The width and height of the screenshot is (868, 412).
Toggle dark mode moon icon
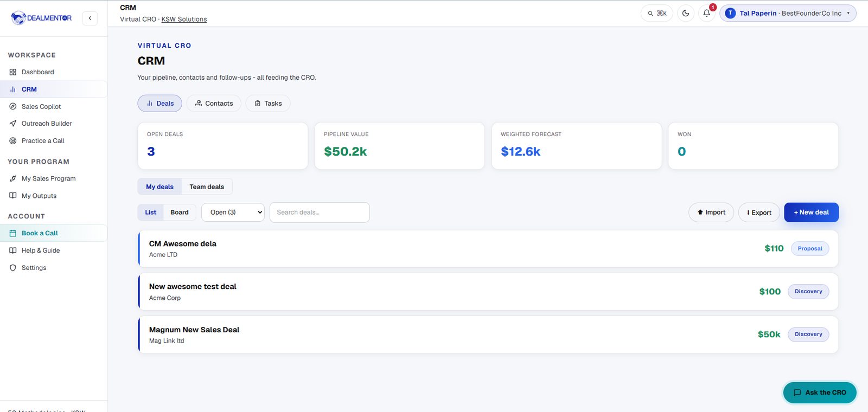[x=686, y=13]
